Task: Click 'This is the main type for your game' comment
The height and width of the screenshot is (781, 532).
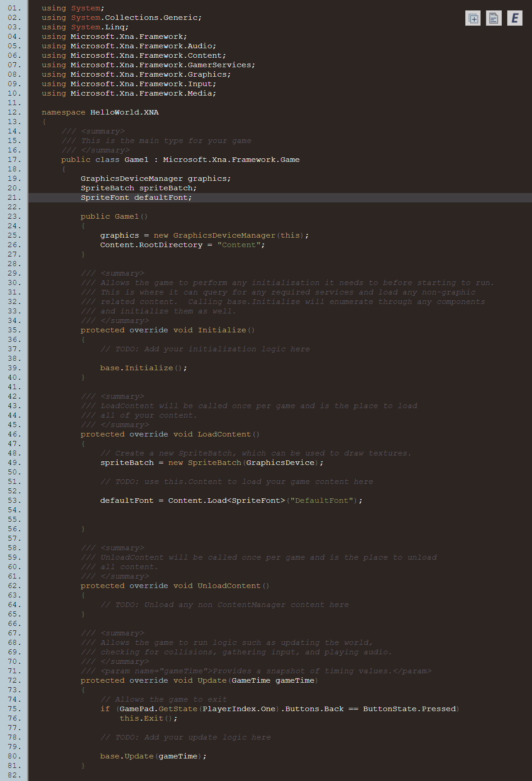Action: [x=156, y=141]
